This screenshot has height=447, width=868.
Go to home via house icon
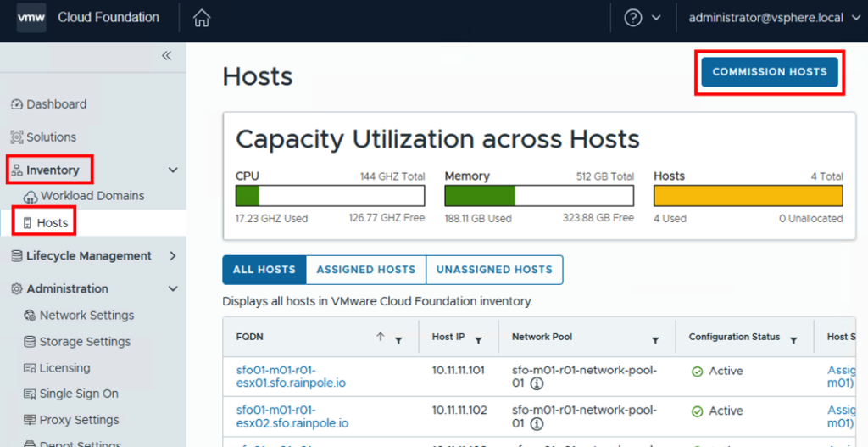click(x=202, y=18)
